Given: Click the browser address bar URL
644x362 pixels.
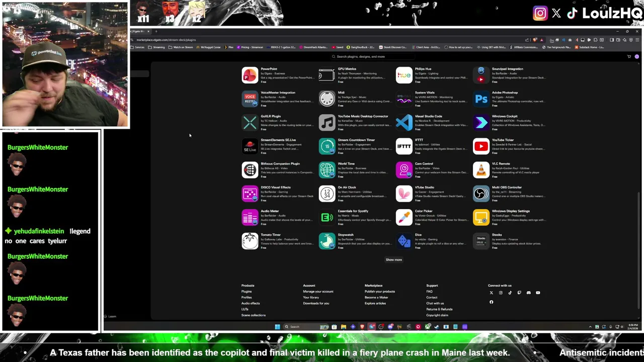Looking at the screenshot, I should tap(166, 40).
